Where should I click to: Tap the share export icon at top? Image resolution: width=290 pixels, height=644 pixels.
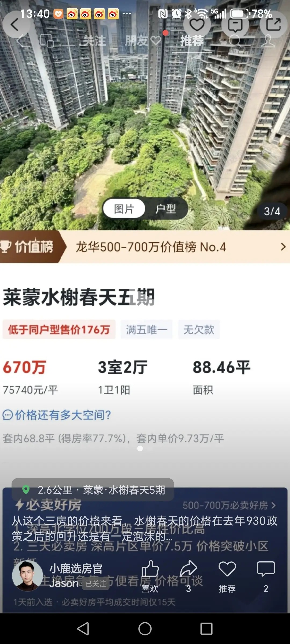(273, 25)
